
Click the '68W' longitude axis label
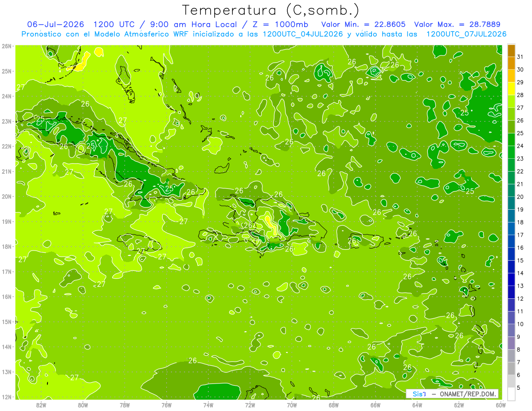click(x=333, y=404)
